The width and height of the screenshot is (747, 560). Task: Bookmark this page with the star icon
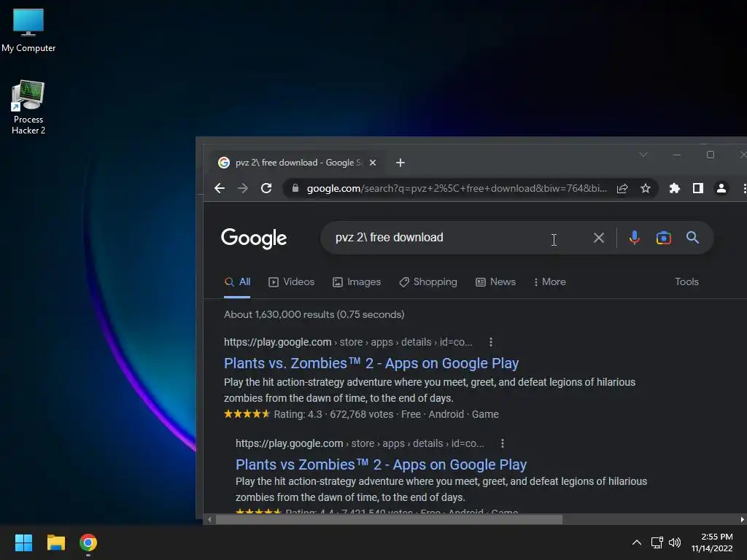(x=646, y=189)
